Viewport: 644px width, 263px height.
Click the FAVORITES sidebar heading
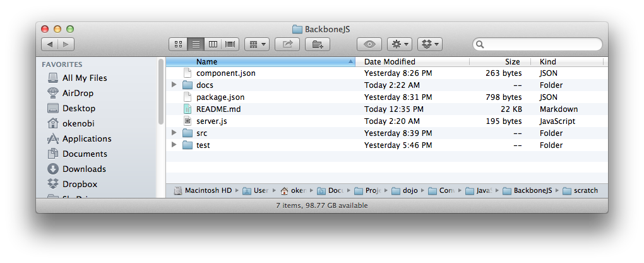pyautogui.click(x=62, y=64)
